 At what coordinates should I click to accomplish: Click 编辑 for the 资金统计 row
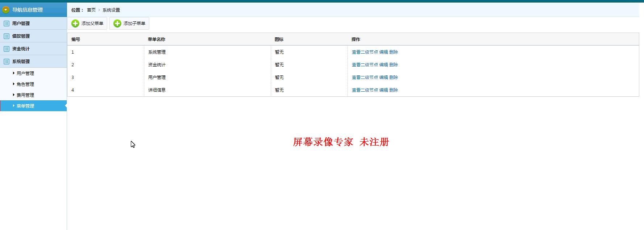(x=384, y=65)
